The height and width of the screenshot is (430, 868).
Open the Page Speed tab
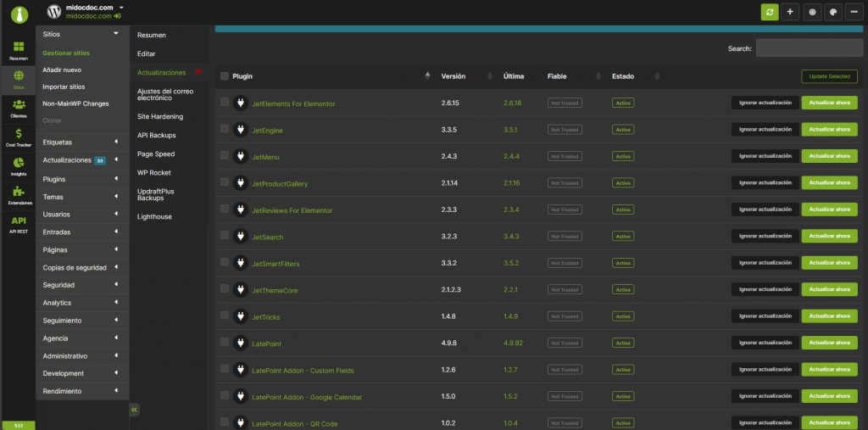(156, 154)
